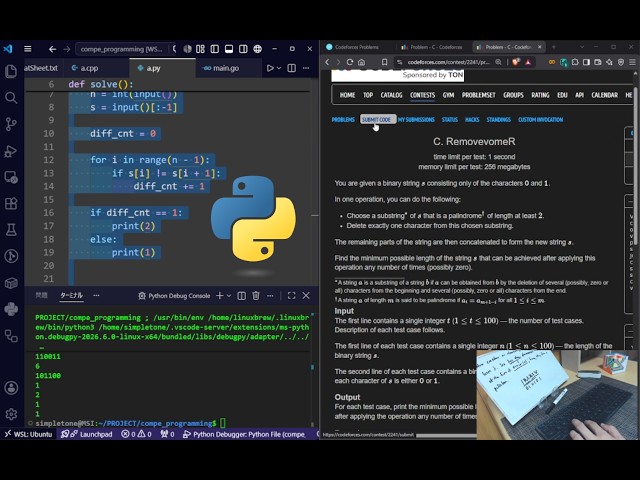Viewport: 640px width, 480px height.
Task: Open the STANDINGS link
Action: (498, 120)
